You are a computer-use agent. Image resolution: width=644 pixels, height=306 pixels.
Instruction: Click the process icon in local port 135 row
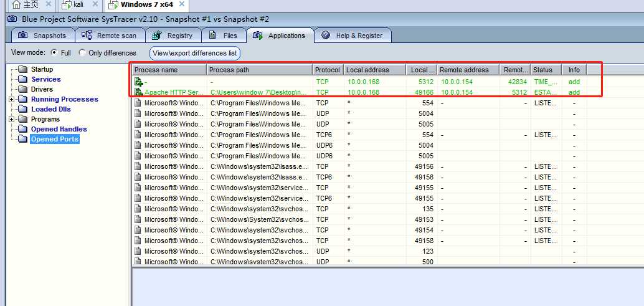point(138,209)
